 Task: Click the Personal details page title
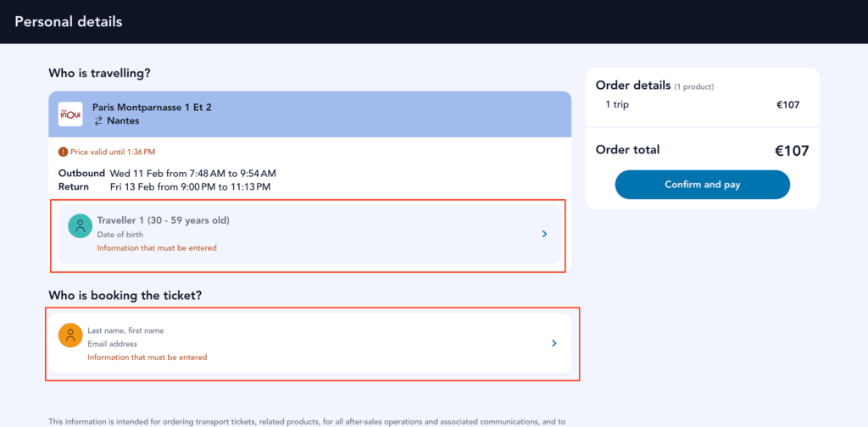(69, 21)
